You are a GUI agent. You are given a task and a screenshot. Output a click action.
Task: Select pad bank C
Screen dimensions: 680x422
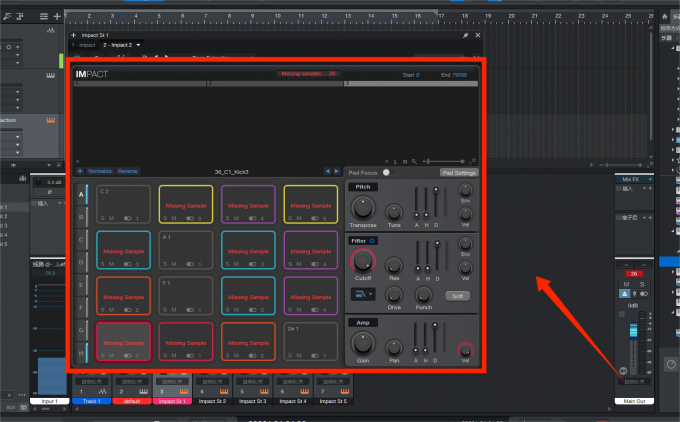pyautogui.click(x=81, y=239)
